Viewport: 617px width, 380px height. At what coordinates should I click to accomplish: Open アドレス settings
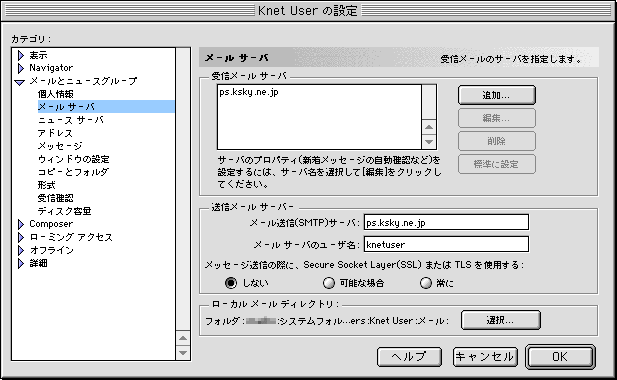55,133
